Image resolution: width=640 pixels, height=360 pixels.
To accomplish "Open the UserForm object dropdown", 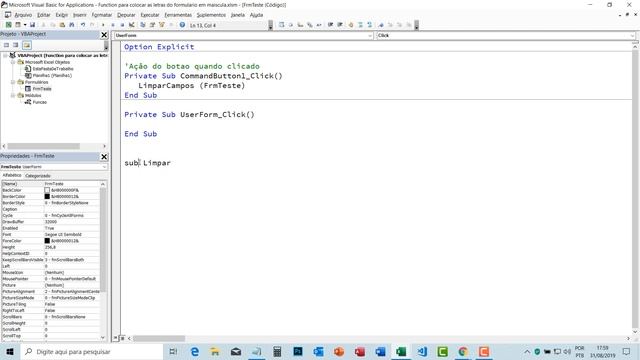I will [370, 36].
